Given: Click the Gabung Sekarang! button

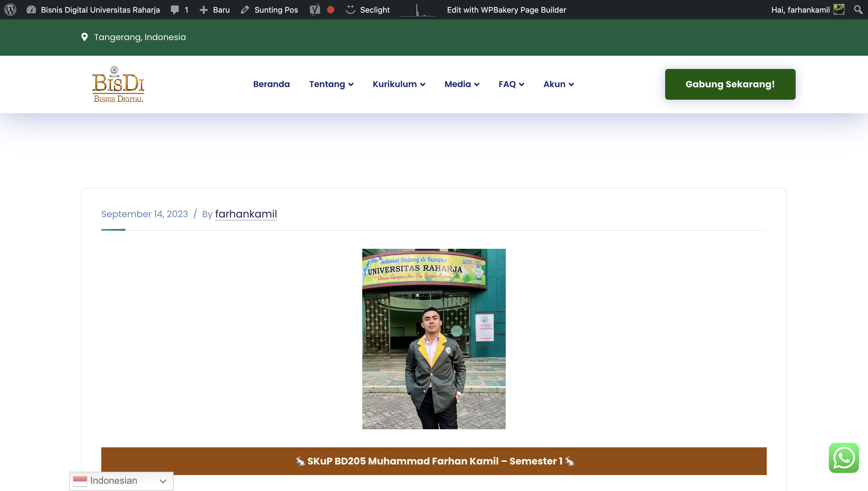Looking at the screenshot, I should coord(730,84).
